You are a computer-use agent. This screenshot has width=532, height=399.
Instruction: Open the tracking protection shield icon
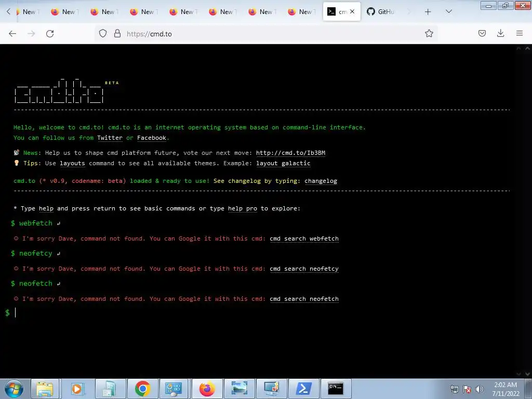click(103, 34)
